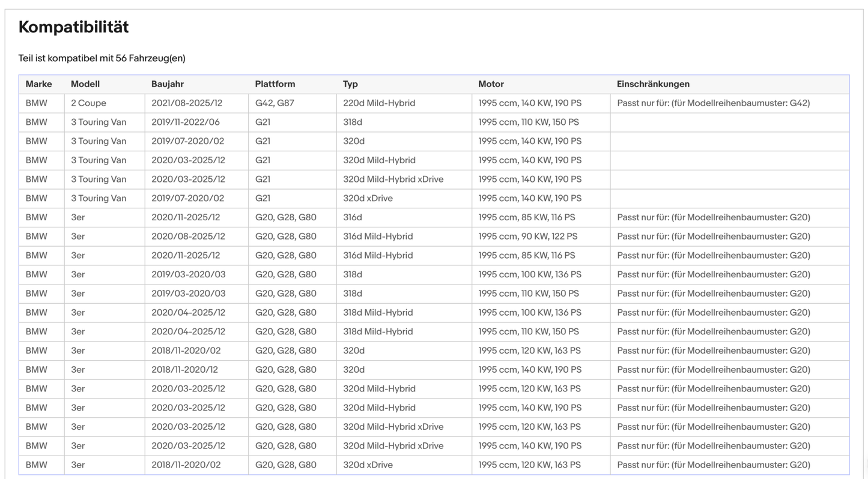
Task: Click the Modell column header
Action: coord(85,84)
